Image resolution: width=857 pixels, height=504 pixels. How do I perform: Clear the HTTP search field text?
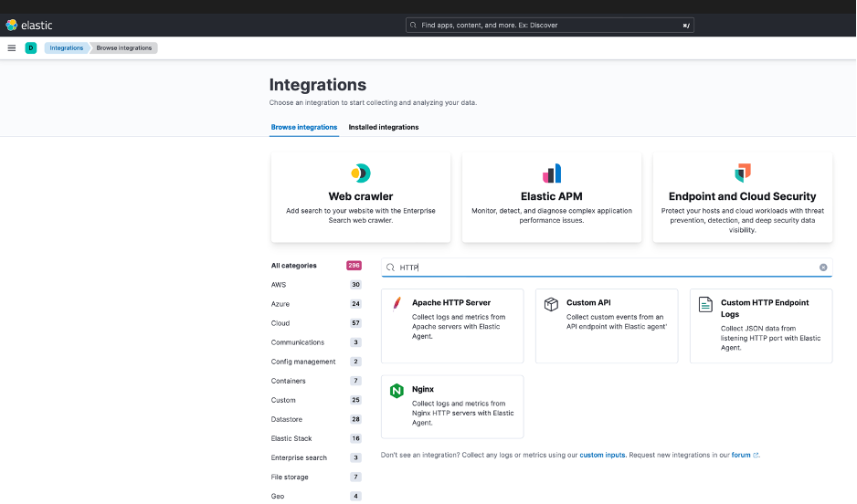pos(822,268)
